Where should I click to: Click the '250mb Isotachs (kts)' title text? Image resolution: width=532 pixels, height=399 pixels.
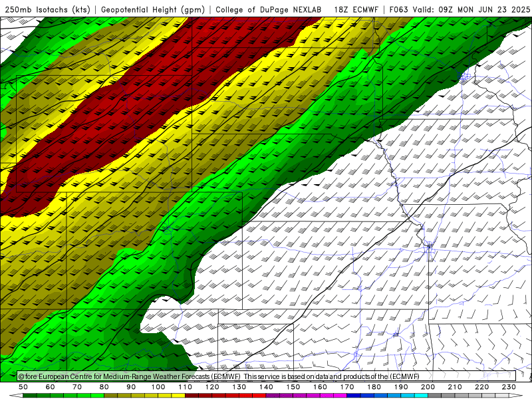[x=47, y=9]
